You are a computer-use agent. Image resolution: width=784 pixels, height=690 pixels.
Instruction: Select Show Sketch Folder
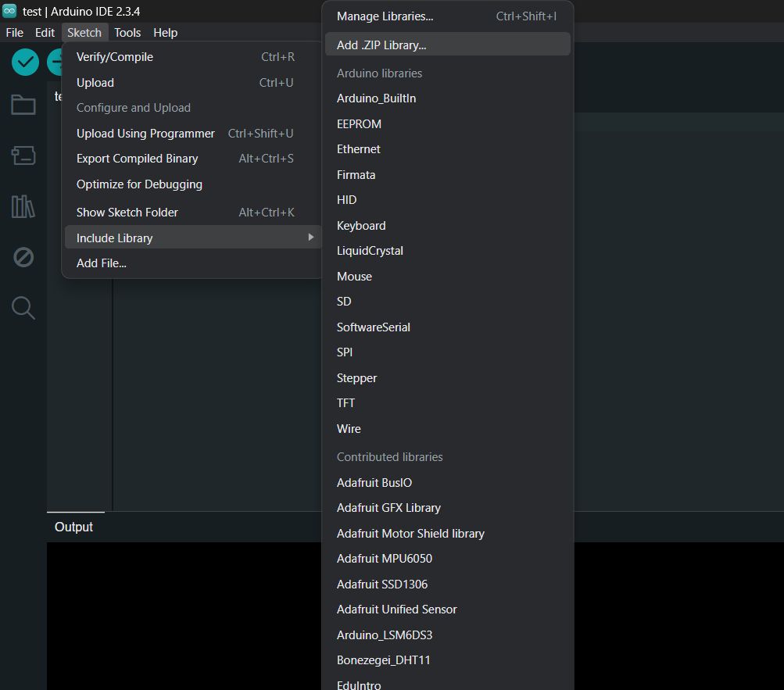193,213
